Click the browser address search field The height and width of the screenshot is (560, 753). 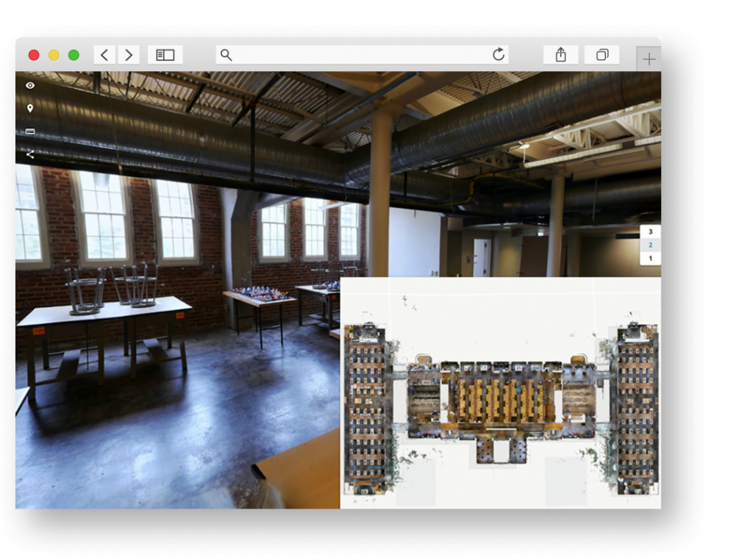(362, 54)
